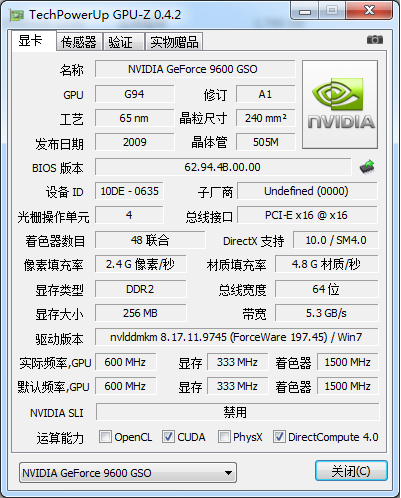The image size is (401, 498).
Task: Click the NVIDIA SLI status field
Action: (x=237, y=412)
